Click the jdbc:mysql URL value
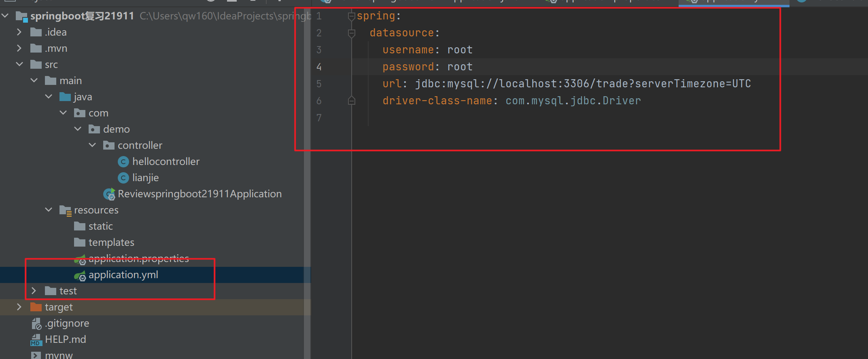Viewport: 868px width, 359px height. point(583,84)
